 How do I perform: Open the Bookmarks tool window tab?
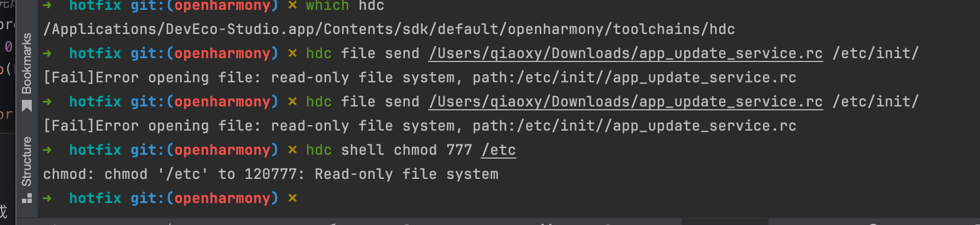point(26,63)
